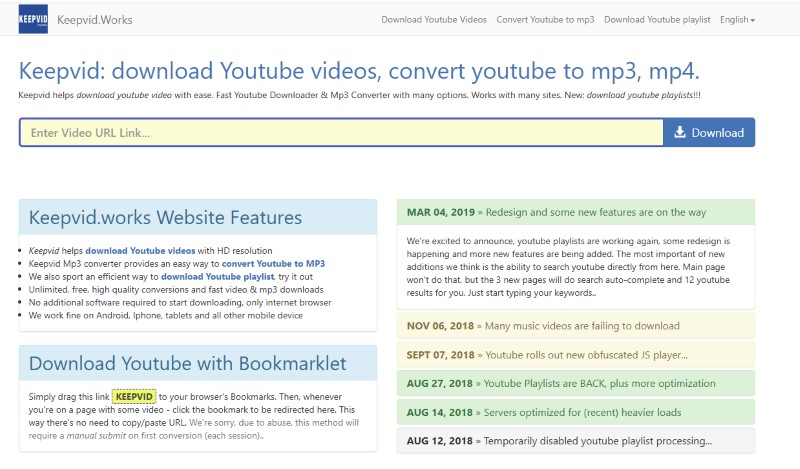Open Convert Youtube to mp3 nav link
Screen dimensions: 800x469
(x=545, y=20)
